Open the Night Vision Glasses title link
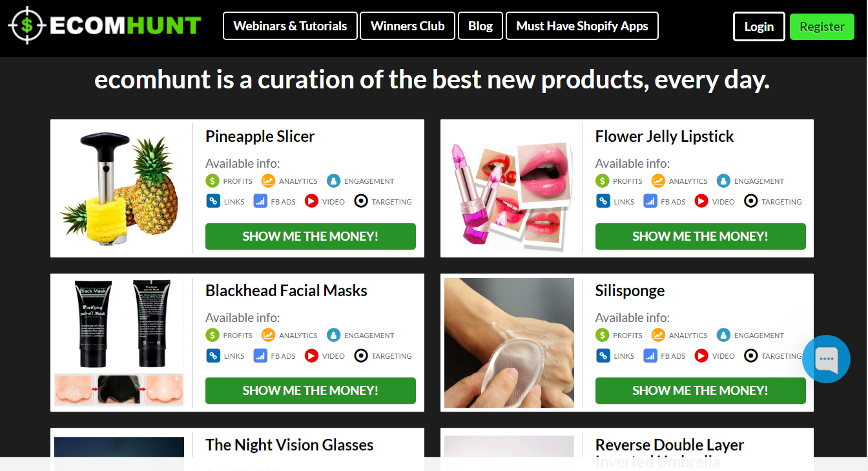 coord(289,445)
